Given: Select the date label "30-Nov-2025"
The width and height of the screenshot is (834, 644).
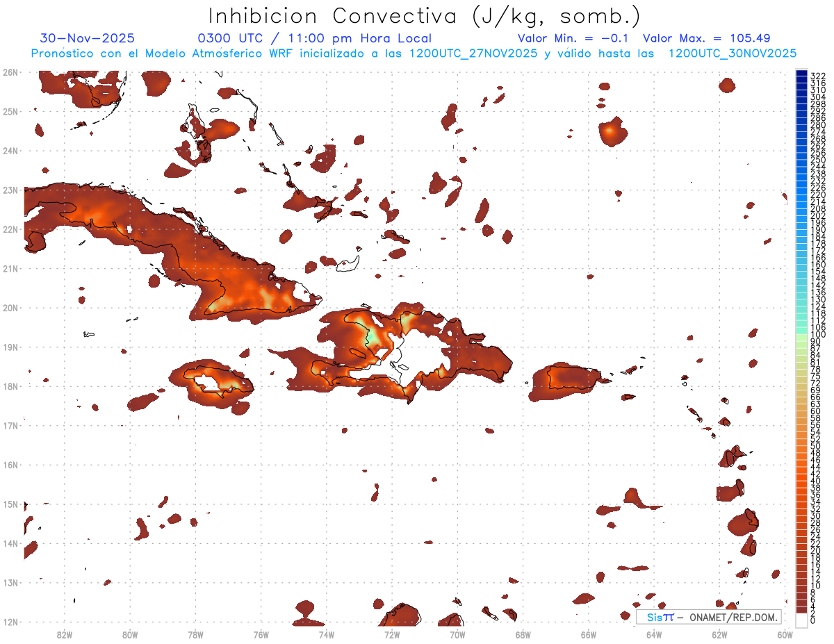Looking at the screenshot, I should coord(88,38).
